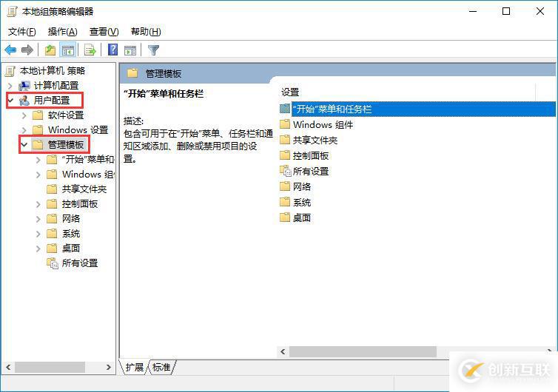Open the 查看(V) menu
This screenshot has width=558, height=392.
[x=104, y=32]
